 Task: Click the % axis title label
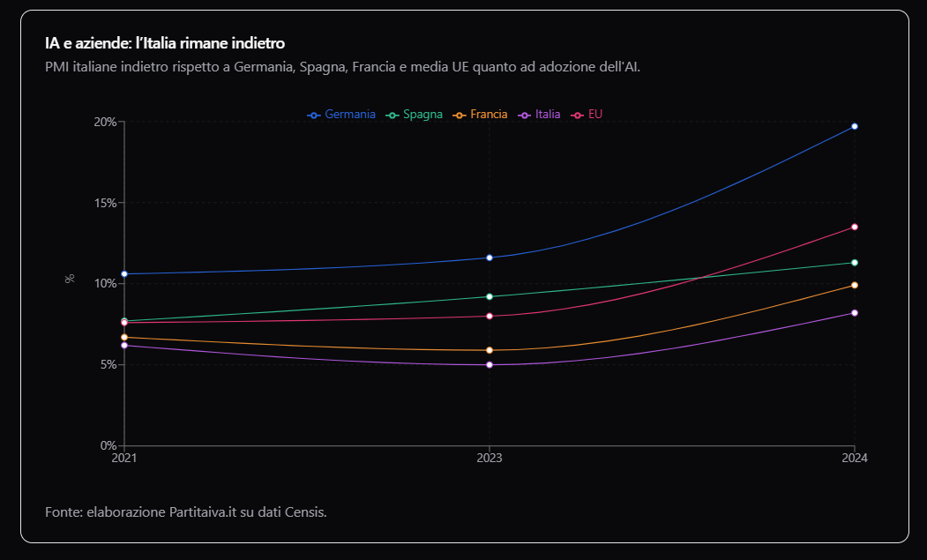70,278
